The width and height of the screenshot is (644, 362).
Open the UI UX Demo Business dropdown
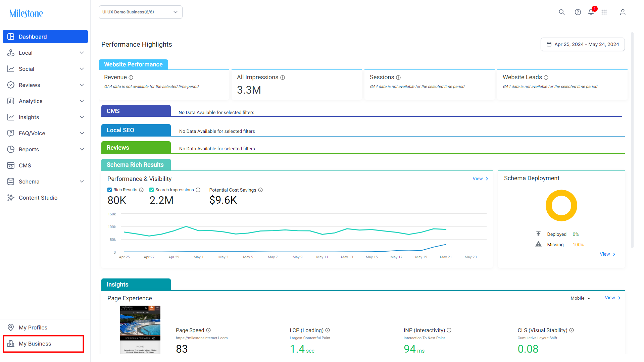coord(140,12)
